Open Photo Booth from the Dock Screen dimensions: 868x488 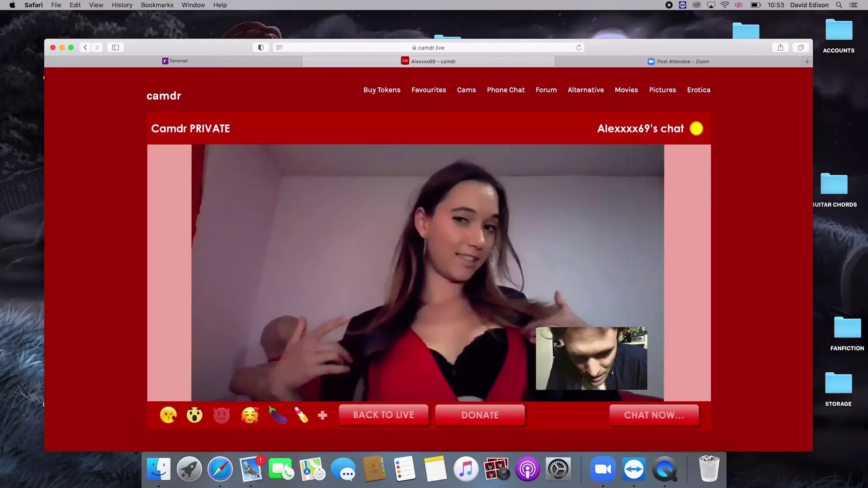point(496,469)
